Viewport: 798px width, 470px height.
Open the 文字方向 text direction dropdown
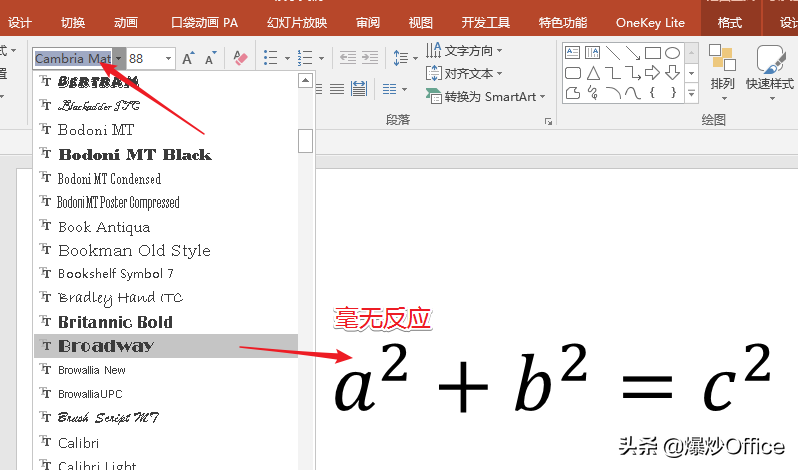pos(464,50)
